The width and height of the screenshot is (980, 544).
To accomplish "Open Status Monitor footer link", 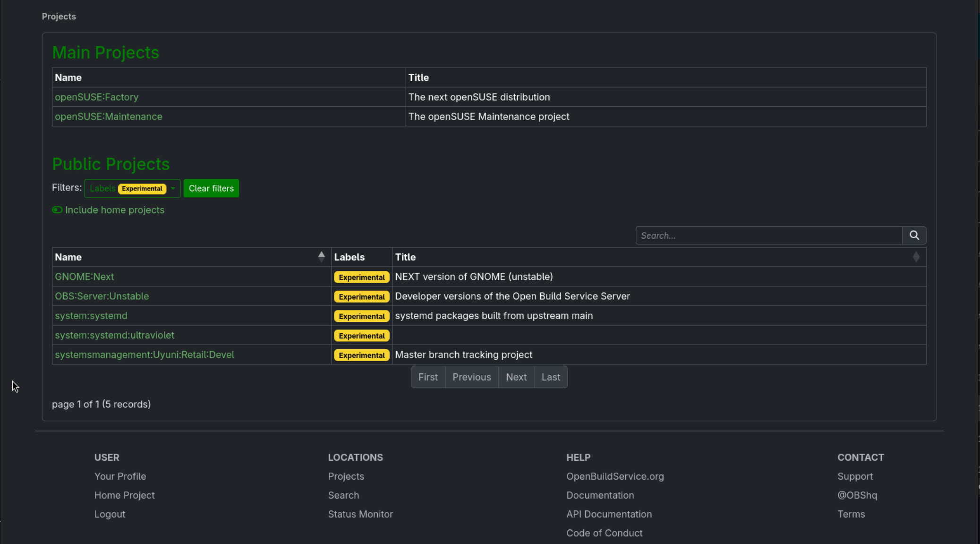I will click(360, 514).
